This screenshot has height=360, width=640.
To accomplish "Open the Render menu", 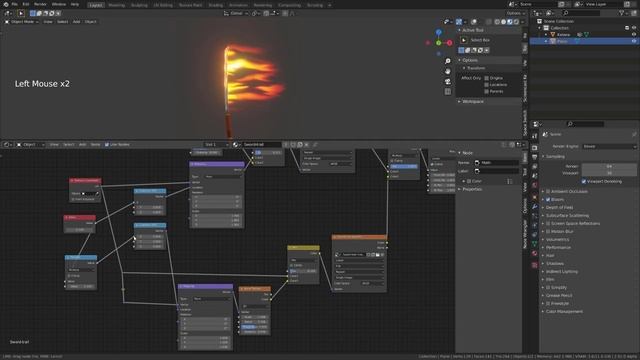I will (x=40, y=4).
